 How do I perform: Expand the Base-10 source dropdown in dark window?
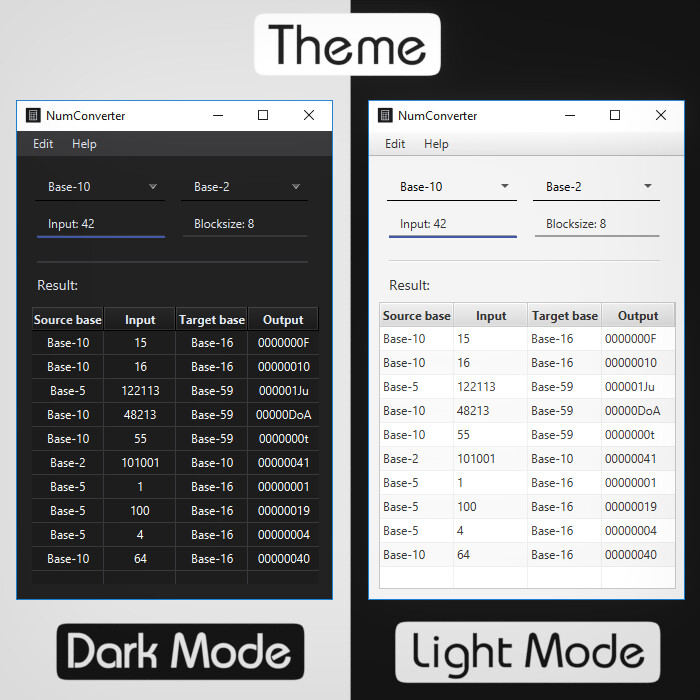pyautogui.click(x=100, y=187)
